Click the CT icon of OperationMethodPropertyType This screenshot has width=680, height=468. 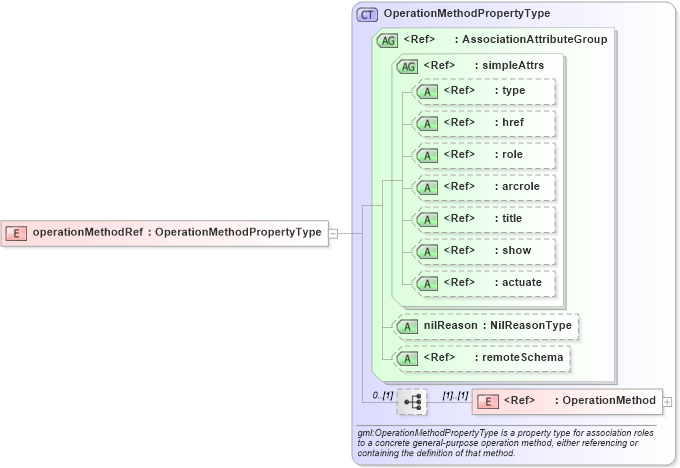(367, 15)
